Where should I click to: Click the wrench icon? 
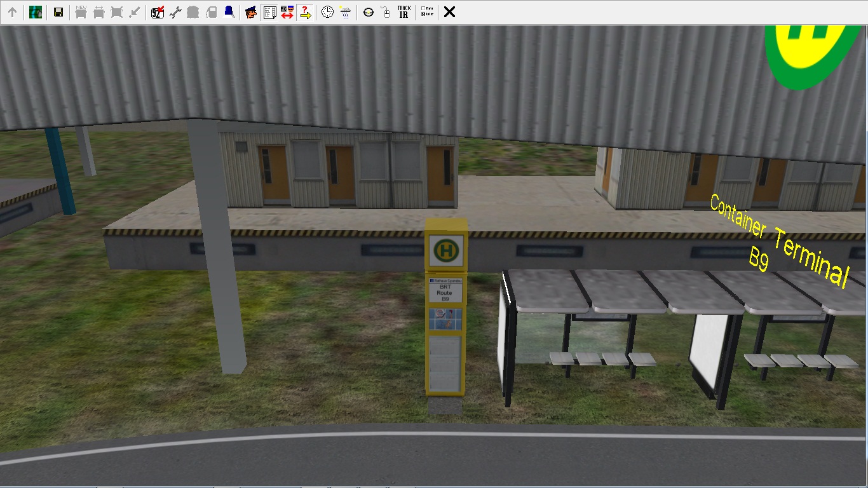click(x=175, y=12)
